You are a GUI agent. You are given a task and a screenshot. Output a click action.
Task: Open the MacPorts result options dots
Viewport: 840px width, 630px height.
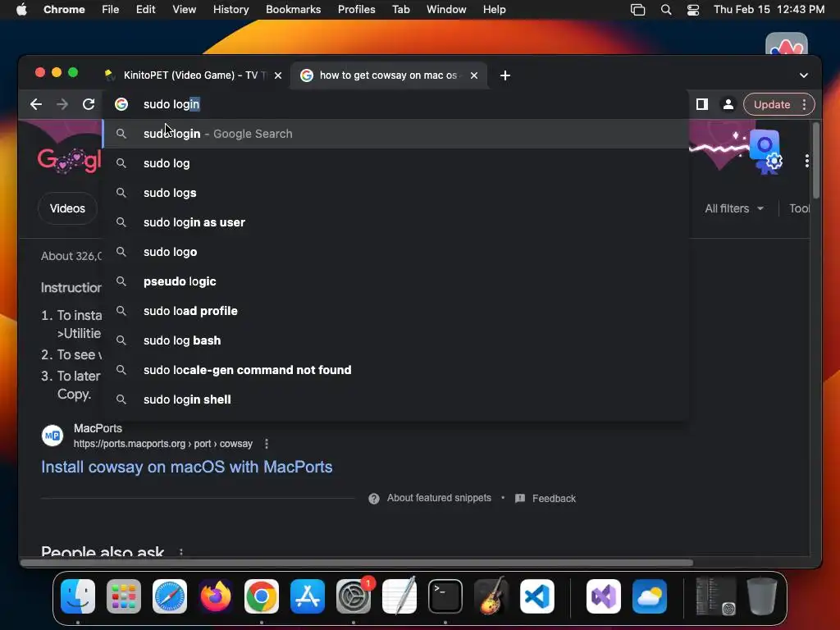pos(267,444)
